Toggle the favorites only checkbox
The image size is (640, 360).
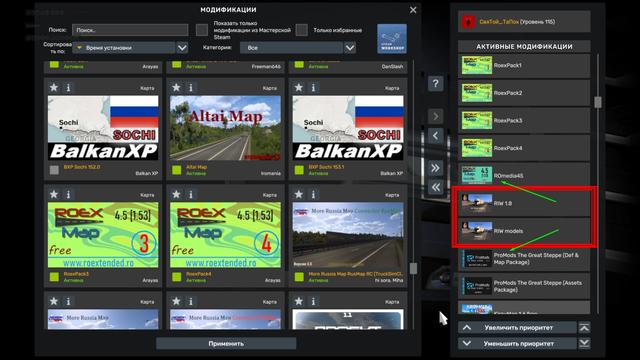click(x=302, y=30)
